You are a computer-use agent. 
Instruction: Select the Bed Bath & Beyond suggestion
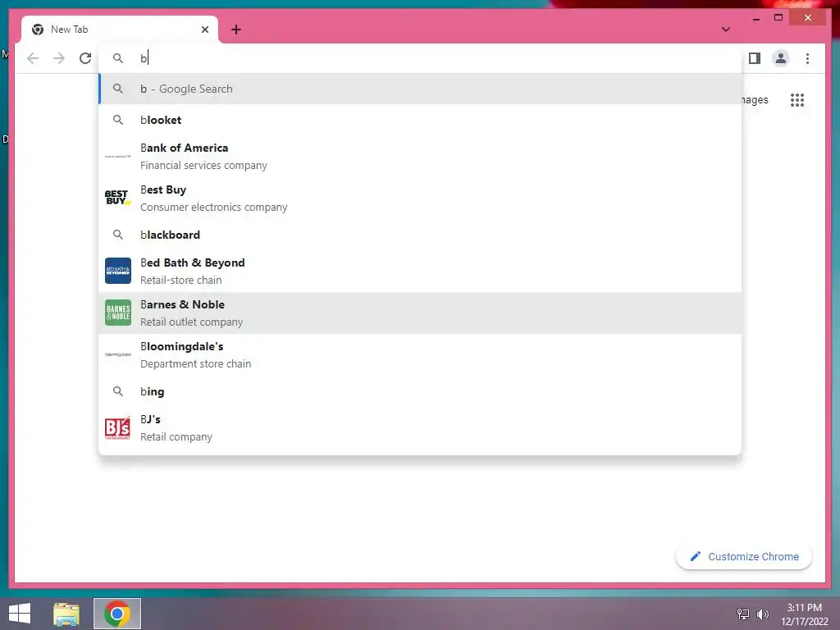click(x=420, y=271)
